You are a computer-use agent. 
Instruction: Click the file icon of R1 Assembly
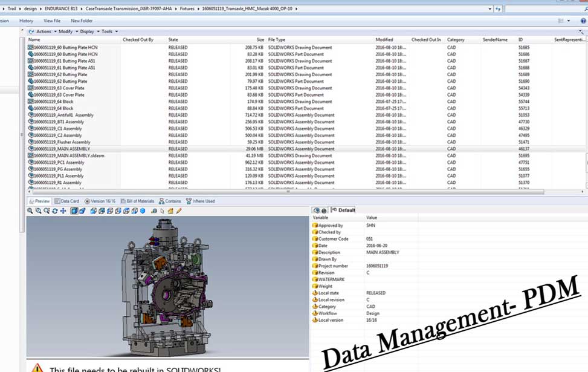31,183
